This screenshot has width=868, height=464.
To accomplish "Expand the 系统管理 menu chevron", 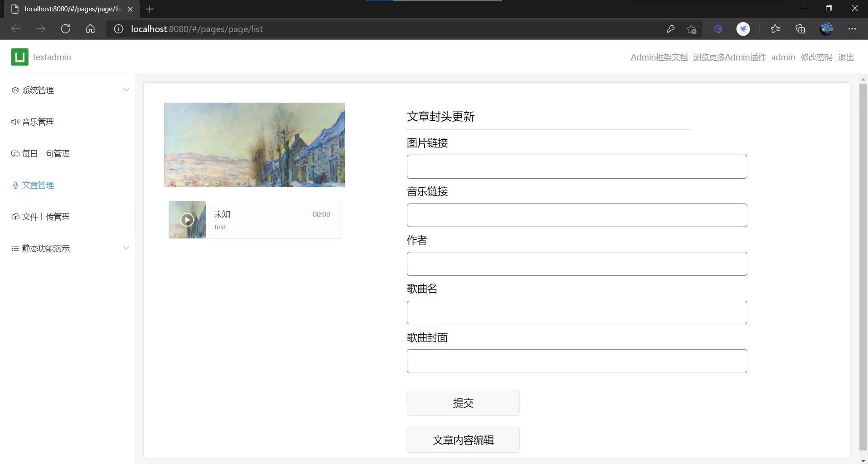I will point(126,90).
